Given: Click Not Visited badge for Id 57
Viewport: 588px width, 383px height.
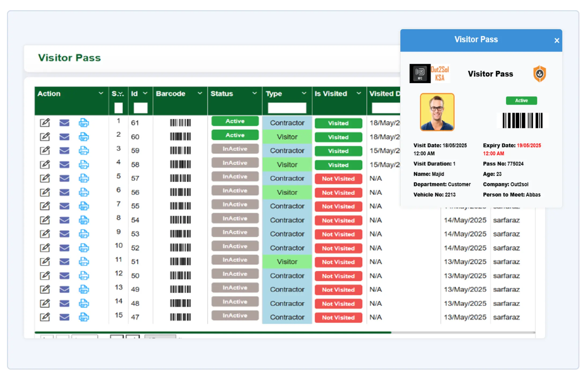Looking at the screenshot, I should (338, 179).
